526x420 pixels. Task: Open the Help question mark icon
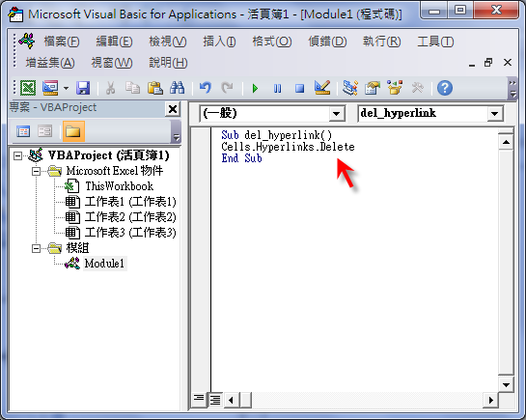pos(445,88)
